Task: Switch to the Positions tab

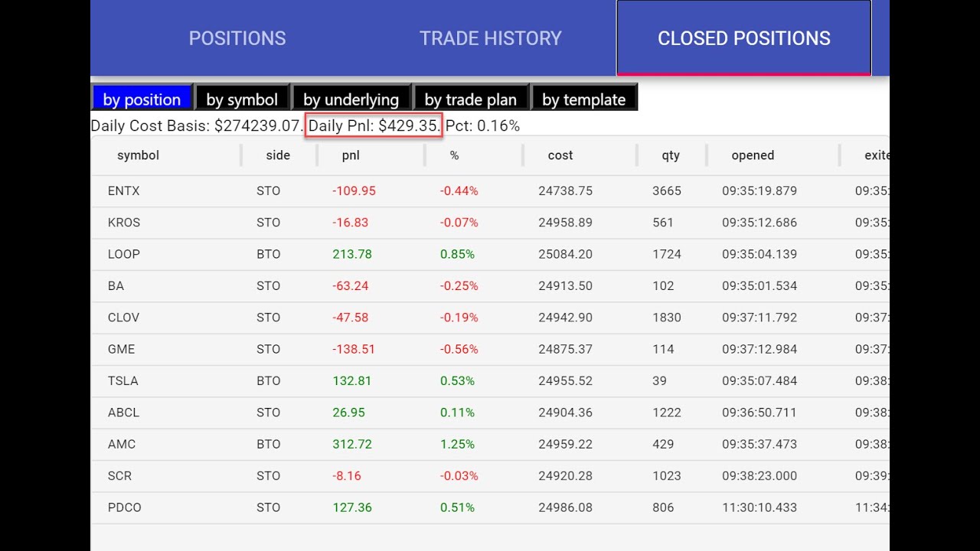Action: (237, 38)
